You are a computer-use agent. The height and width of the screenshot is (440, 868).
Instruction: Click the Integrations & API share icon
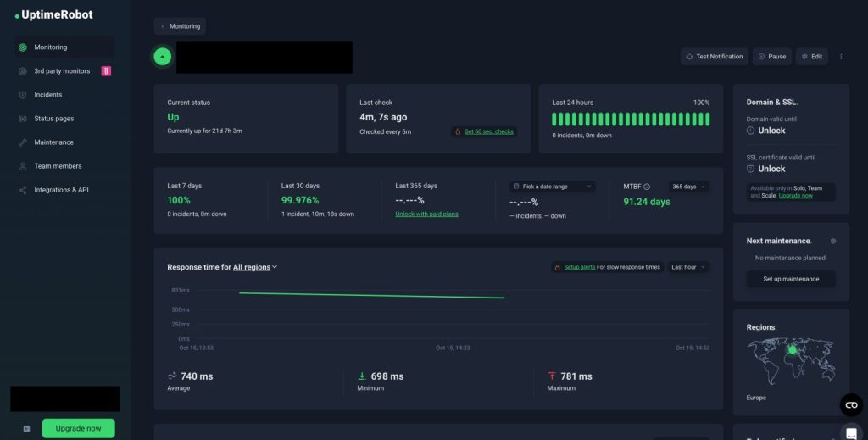coord(23,191)
